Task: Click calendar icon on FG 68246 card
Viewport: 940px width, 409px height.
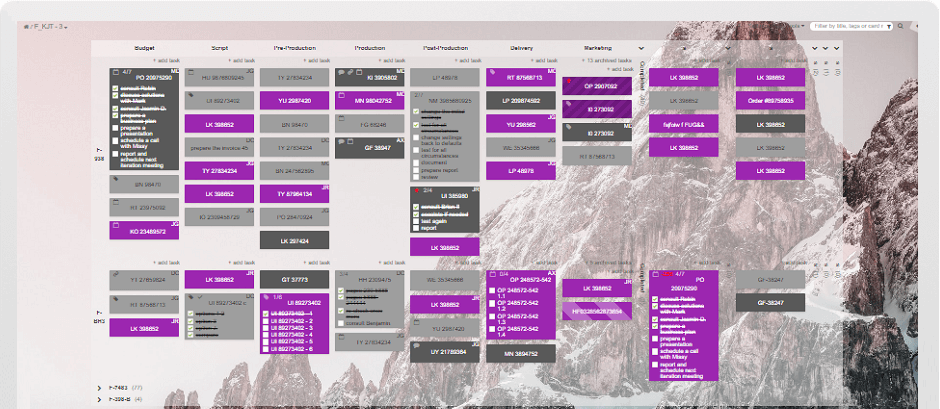Action: 341,119
